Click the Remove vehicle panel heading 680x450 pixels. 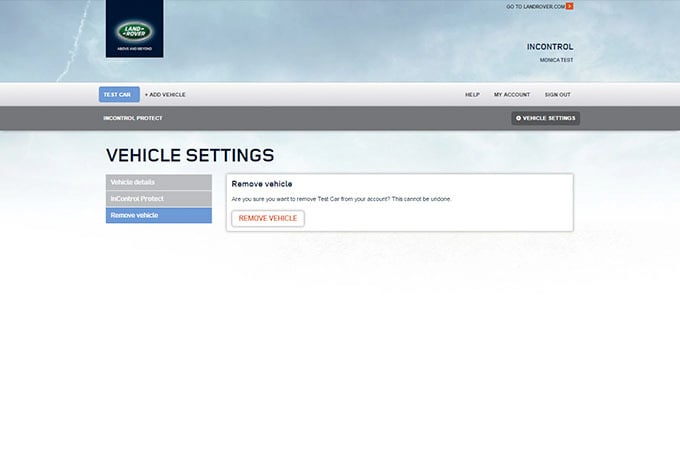(262, 184)
